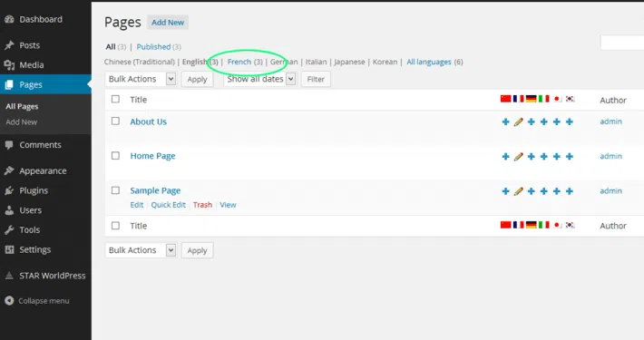
Task: Tick the Home Page row checkbox
Action: 115,156
